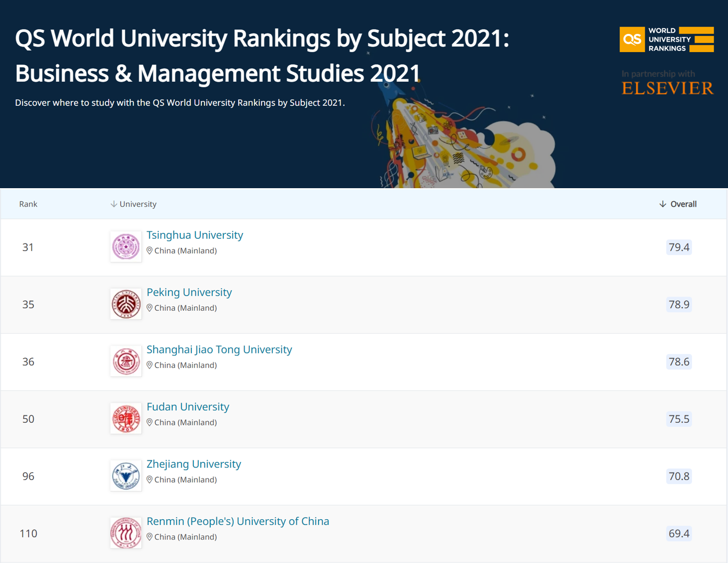Click overall score 79.4
The height and width of the screenshot is (563, 728).
tap(679, 247)
